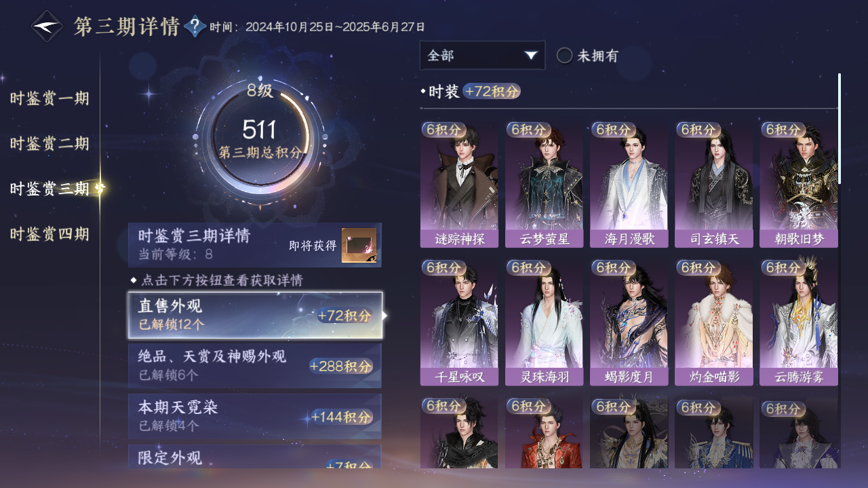The width and height of the screenshot is (868, 488).
Task: Select the 云梦萤星 outfit card
Action: point(544,185)
